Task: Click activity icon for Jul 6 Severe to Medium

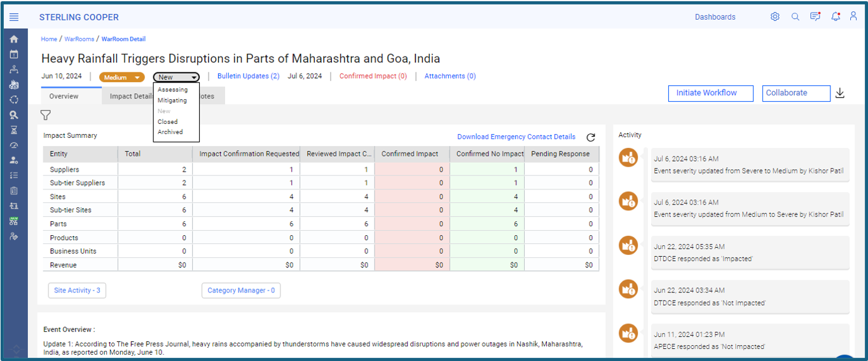Action: (628, 158)
